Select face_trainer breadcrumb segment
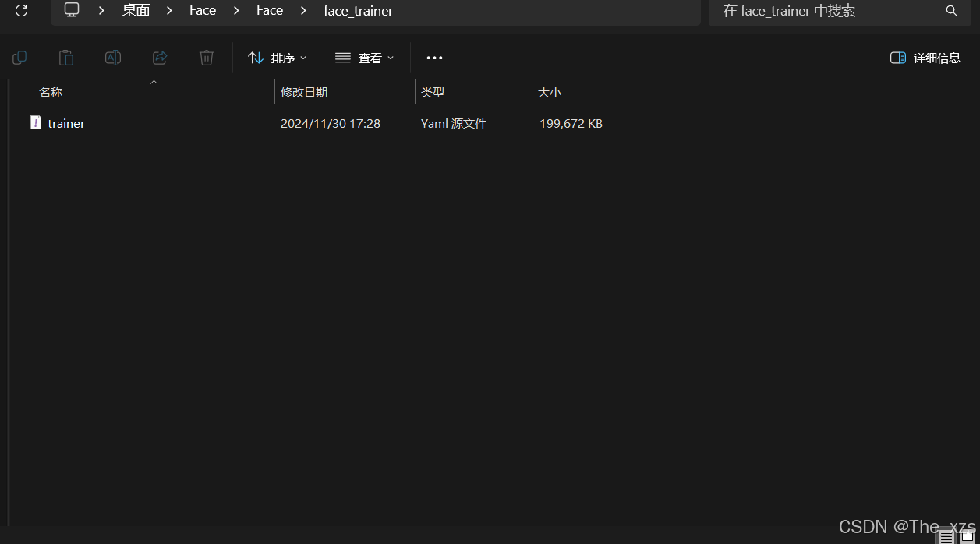Screen dimensions: 980x544 (x=359, y=11)
